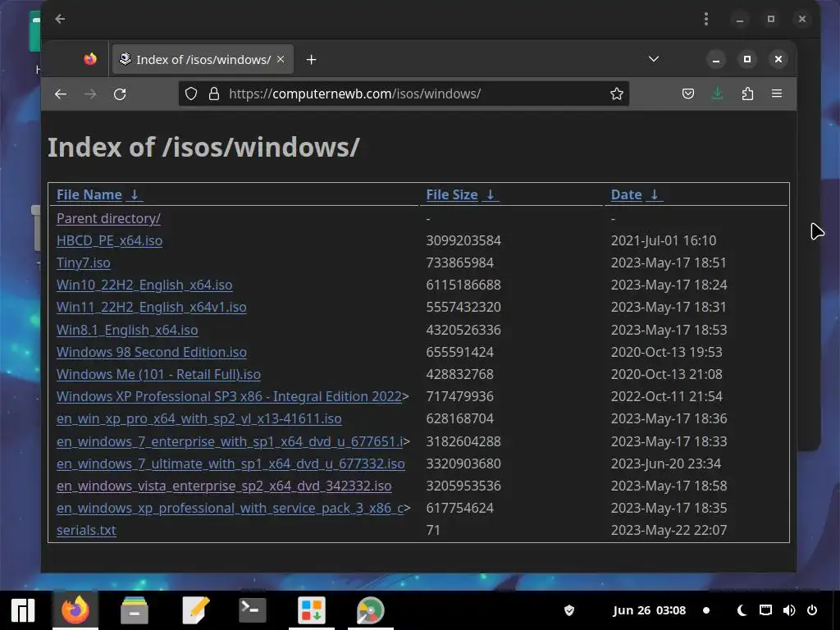Click the shield tray icon

[569, 610]
